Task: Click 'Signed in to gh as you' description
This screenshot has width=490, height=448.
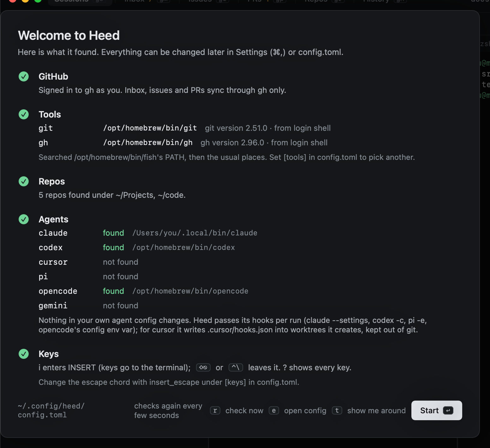Action: (162, 90)
